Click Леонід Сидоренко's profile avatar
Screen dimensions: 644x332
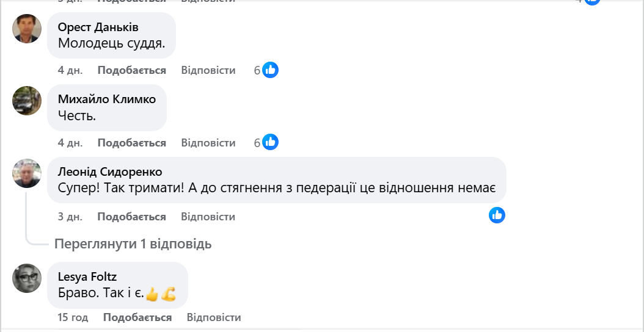pyautogui.click(x=27, y=174)
